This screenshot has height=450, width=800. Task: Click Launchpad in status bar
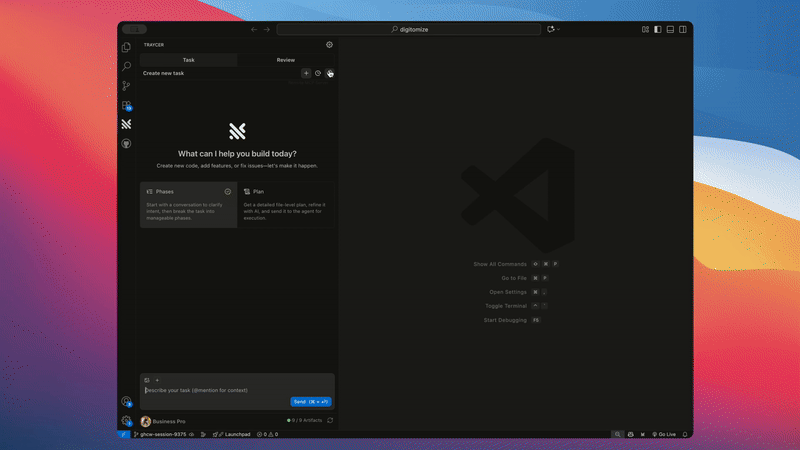coord(232,434)
